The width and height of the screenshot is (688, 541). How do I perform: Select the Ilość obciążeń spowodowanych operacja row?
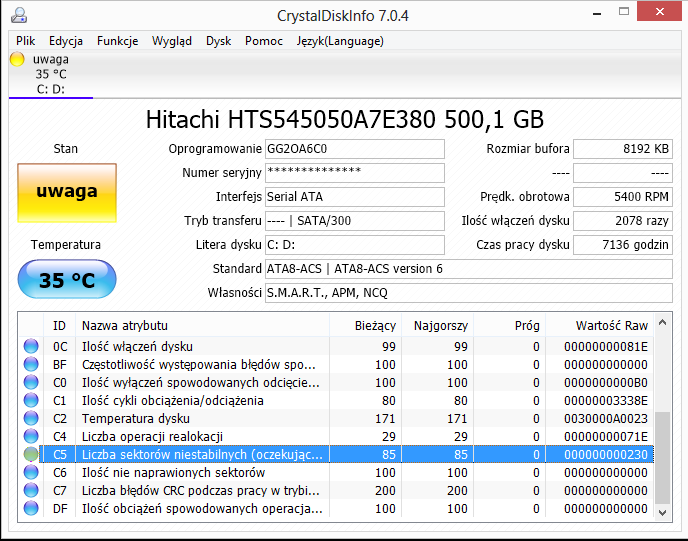(336, 508)
